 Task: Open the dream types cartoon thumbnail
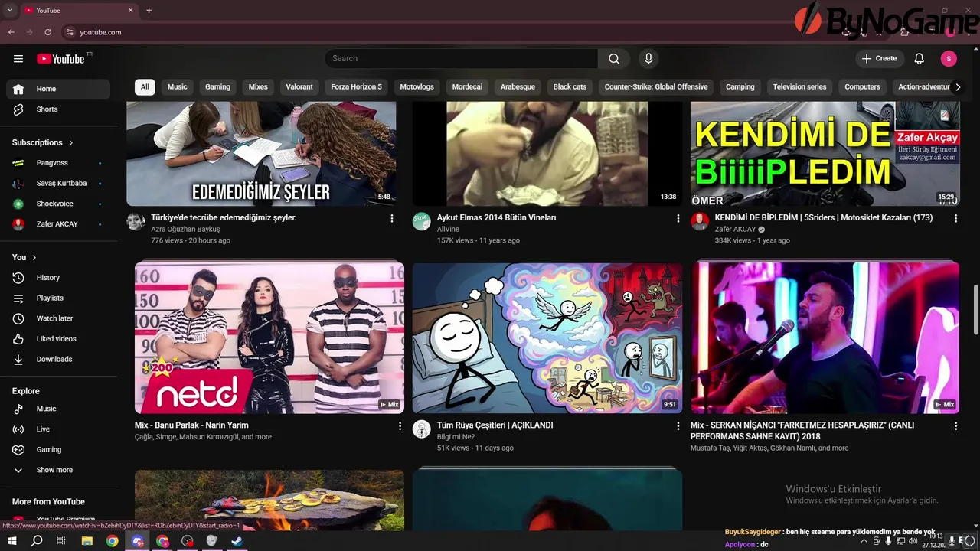click(x=547, y=338)
